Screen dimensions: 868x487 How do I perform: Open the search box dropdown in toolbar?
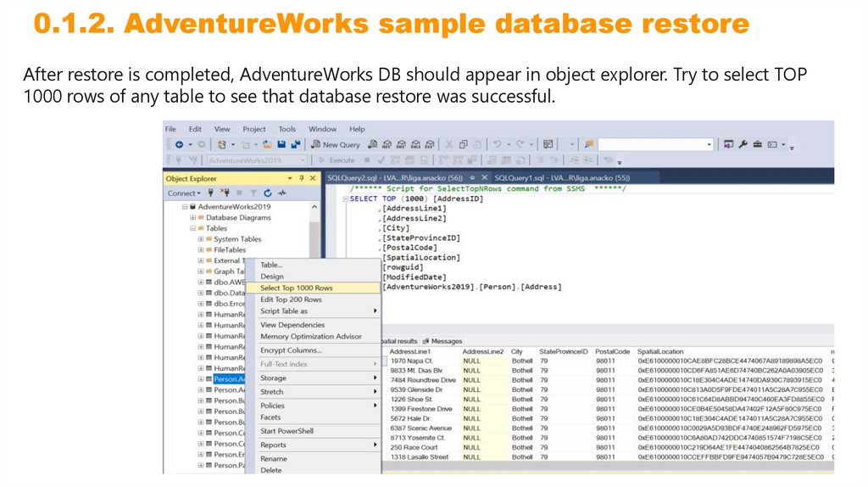click(709, 144)
